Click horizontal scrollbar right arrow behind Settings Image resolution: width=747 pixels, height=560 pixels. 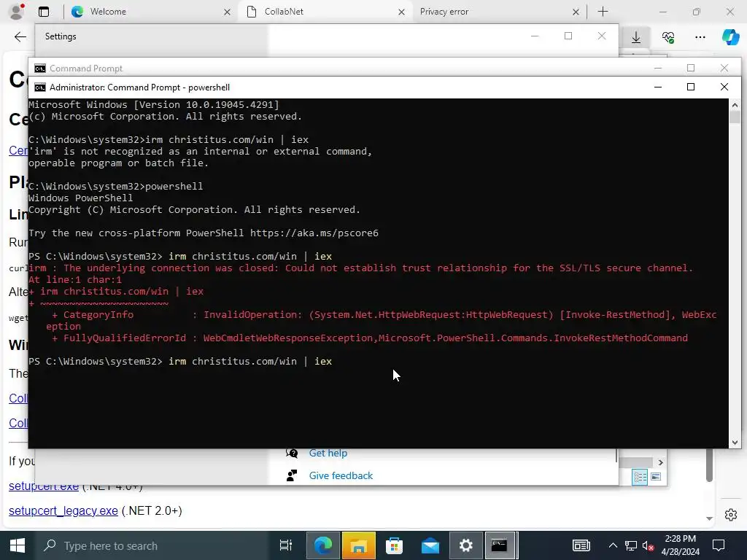pos(660,462)
